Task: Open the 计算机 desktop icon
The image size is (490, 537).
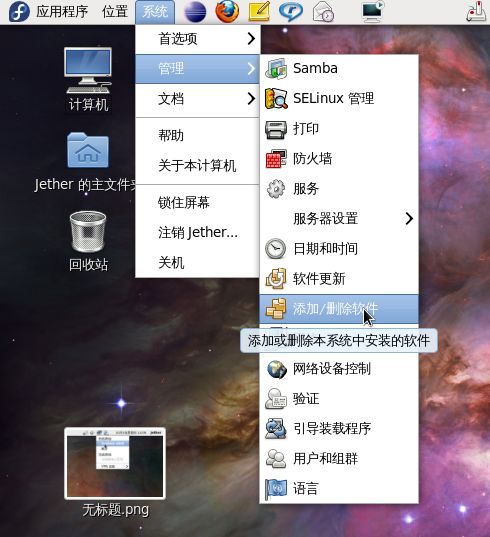Action: pos(88,71)
